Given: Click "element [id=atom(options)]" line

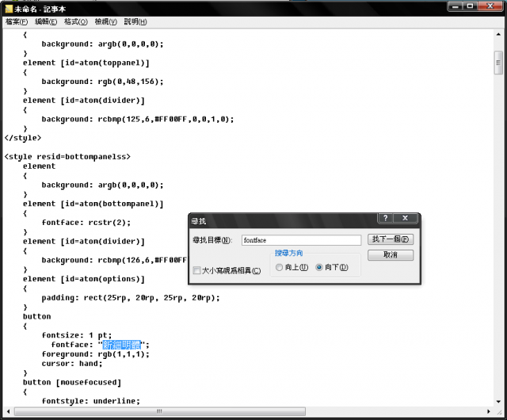Looking at the screenshot, I should point(84,279).
